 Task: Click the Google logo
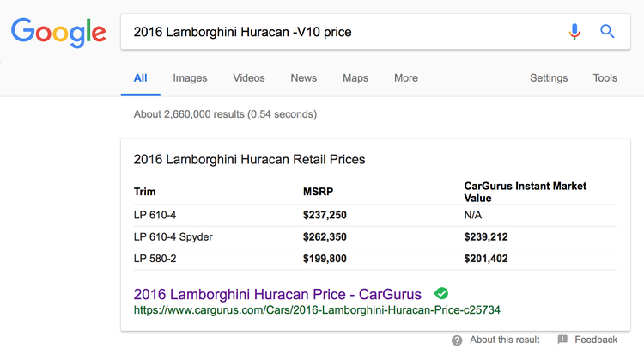coord(58,33)
